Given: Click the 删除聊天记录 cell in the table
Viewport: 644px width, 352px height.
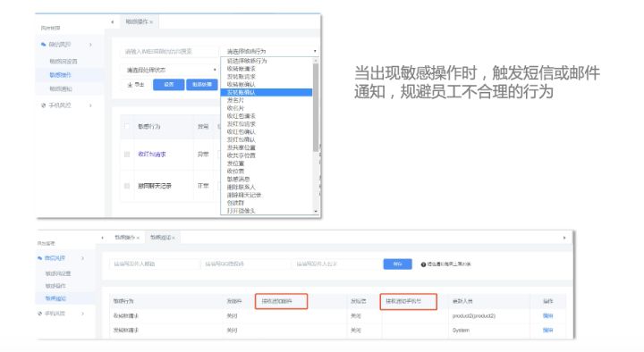Looking at the screenshot, I should (x=155, y=186).
